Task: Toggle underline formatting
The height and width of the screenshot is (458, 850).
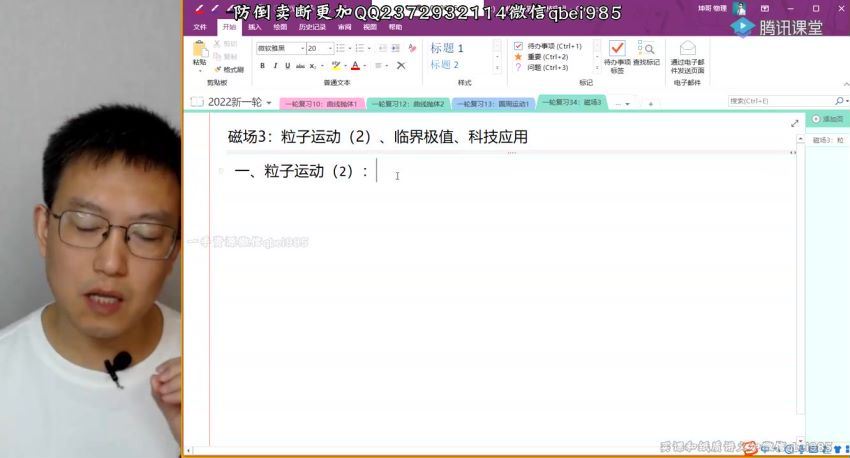Action: [x=287, y=66]
